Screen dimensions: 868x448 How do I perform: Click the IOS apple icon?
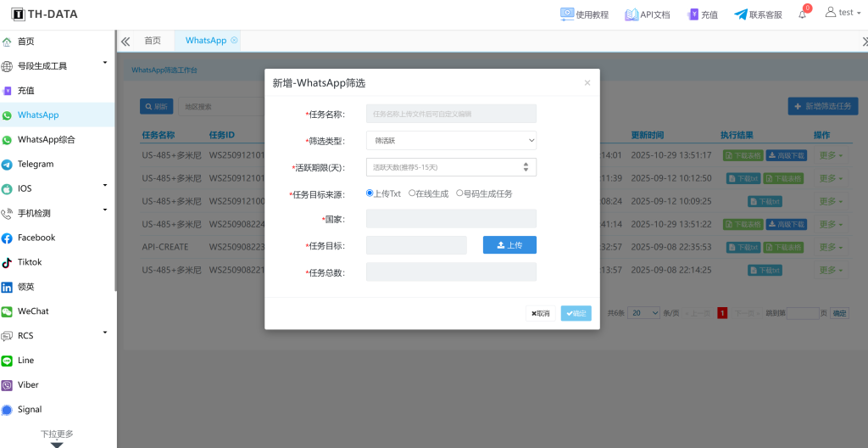pos(7,189)
